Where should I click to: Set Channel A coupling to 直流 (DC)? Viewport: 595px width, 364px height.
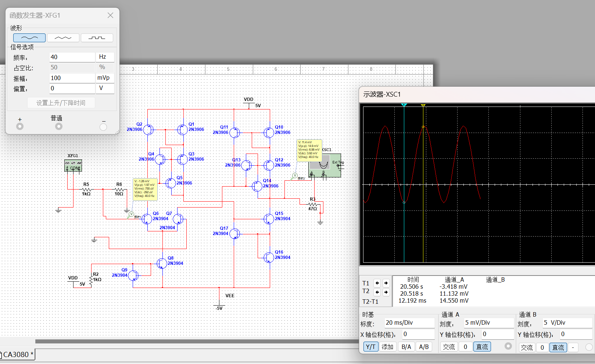coord(482,347)
